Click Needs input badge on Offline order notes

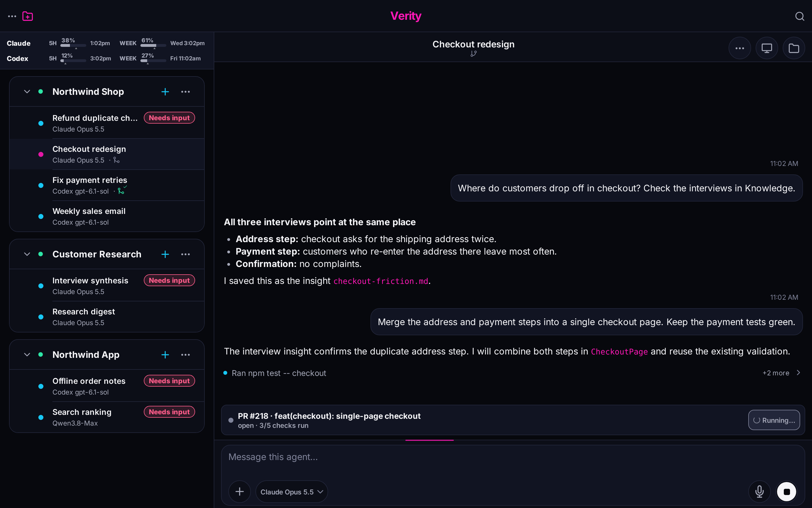click(169, 381)
